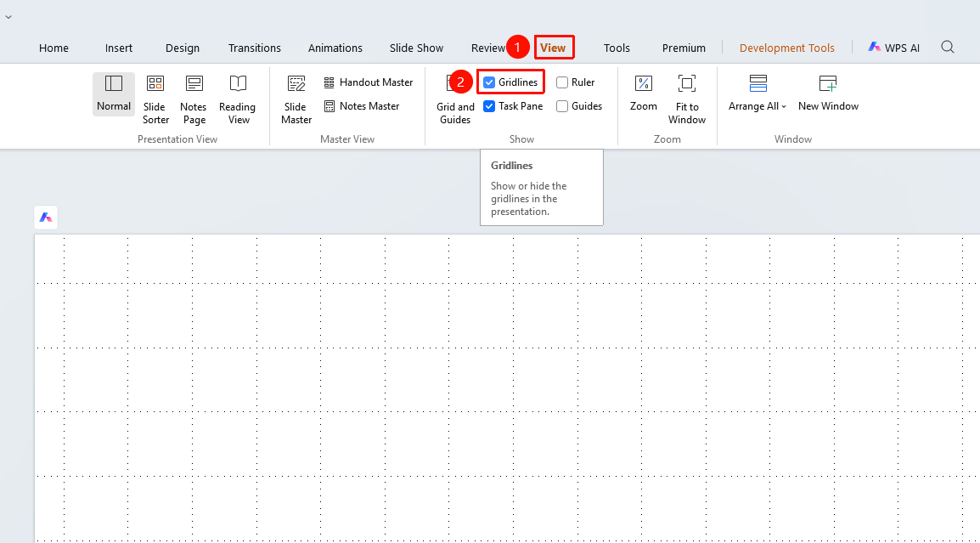Switch to Normal presentation view
Image resolution: width=980 pixels, height=543 pixels.
(114, 93)
